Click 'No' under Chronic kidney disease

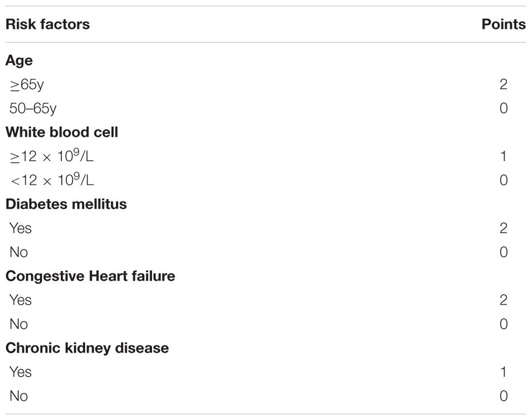coord(19,396)
